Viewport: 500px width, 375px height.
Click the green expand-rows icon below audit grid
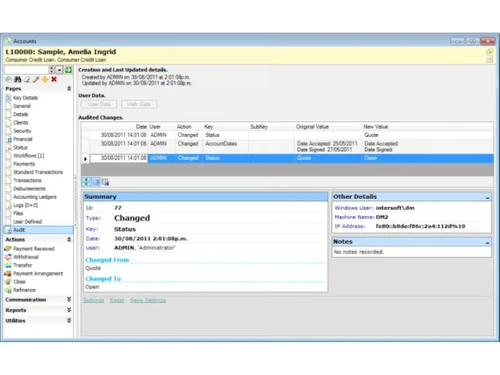(x=86, y=182)
